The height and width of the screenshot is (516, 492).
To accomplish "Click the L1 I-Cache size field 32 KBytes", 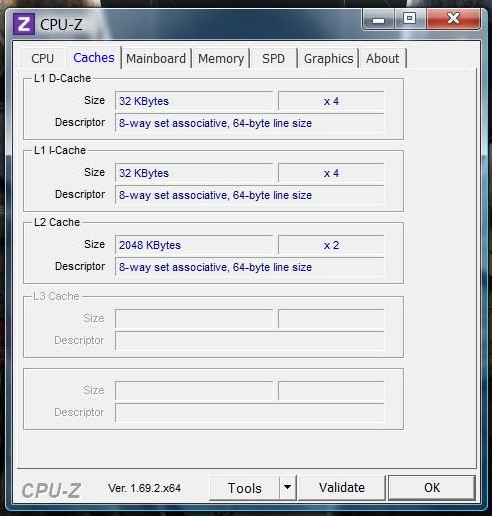I will point(194,173).
